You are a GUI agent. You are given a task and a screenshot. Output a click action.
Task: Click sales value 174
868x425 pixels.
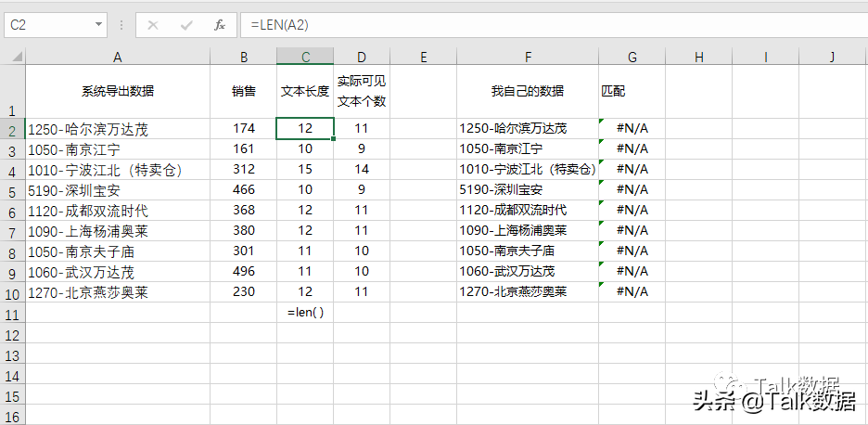pos(244,129)
